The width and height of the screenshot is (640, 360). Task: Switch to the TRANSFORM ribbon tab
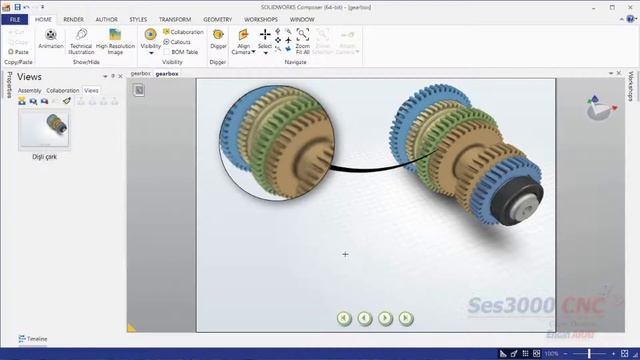pyautogui.click(x=175, y=20)
